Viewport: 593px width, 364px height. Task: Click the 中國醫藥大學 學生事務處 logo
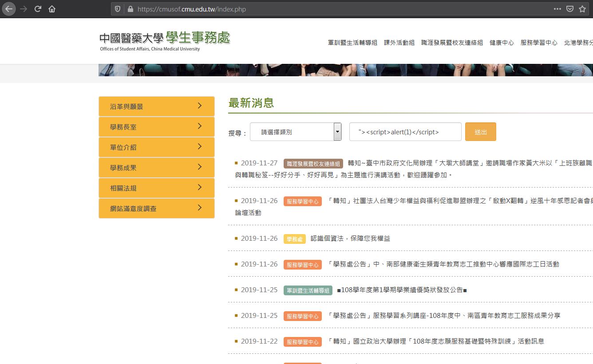[x=165, y=41]
